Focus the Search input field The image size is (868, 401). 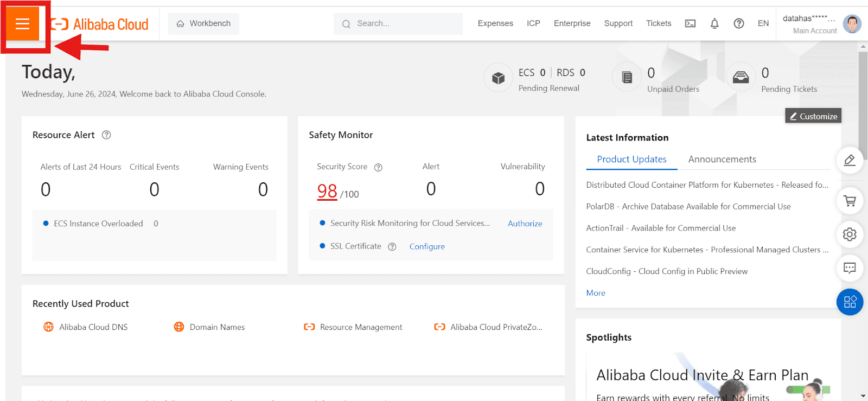tap(398, 23)
